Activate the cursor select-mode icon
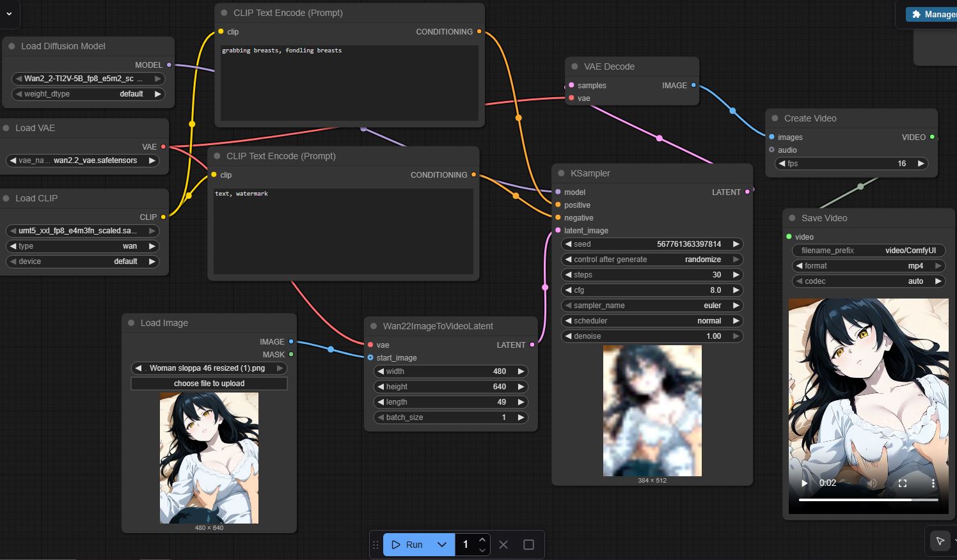The image size is (957, 560). click(x=940, y=541)
